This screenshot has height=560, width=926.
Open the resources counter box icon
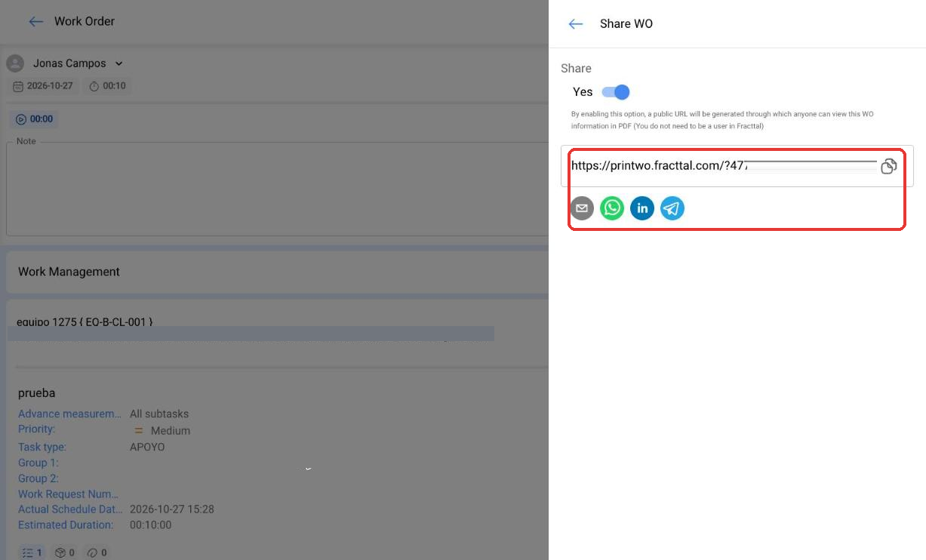tap(65, 552)
